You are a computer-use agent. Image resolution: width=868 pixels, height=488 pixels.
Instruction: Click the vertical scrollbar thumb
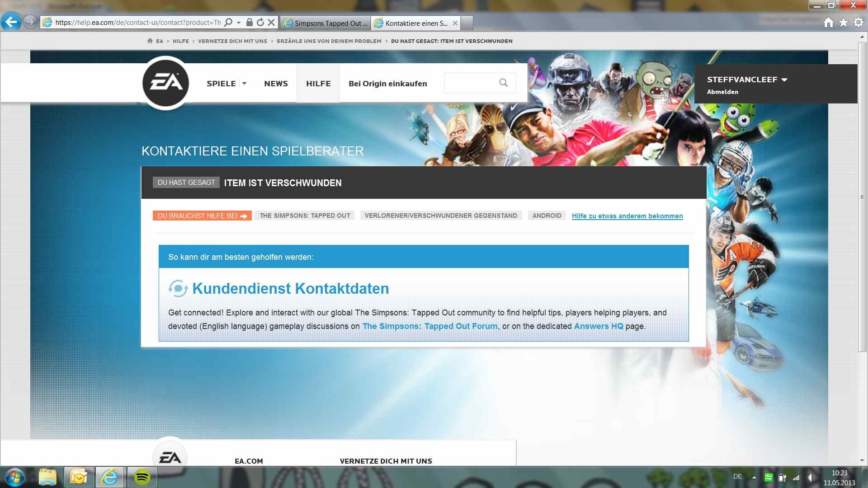(862, 197)
